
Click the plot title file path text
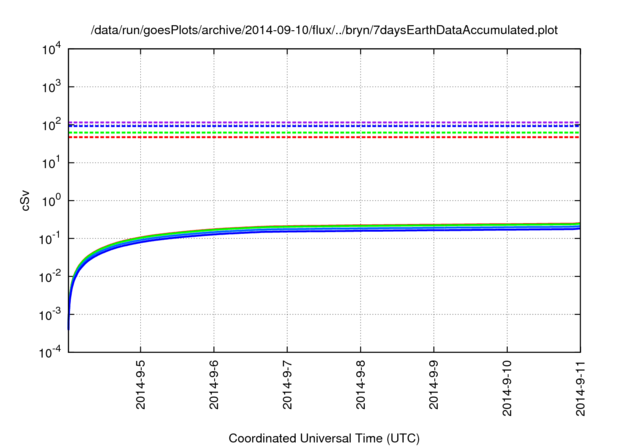324,30
